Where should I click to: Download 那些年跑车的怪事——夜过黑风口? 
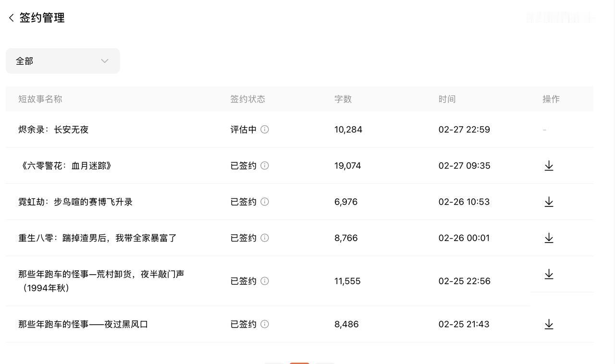[549, 324]
